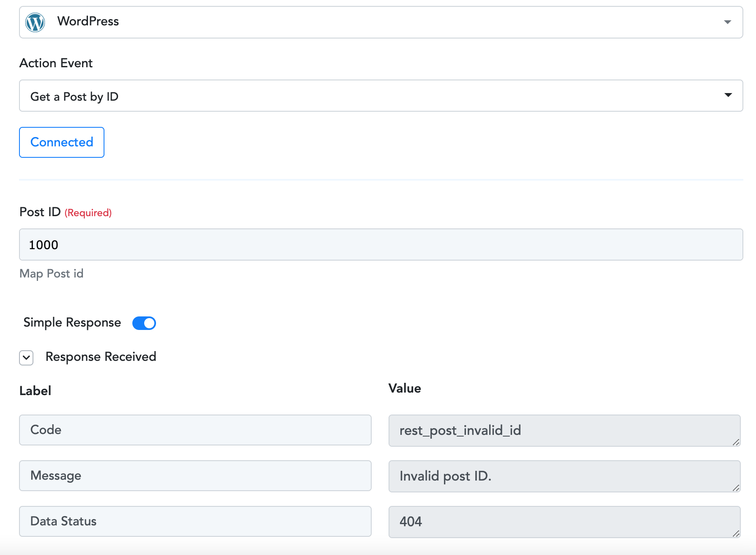Click the Invalid post ID. value field
756x555 pixels.
pos(564,476)
